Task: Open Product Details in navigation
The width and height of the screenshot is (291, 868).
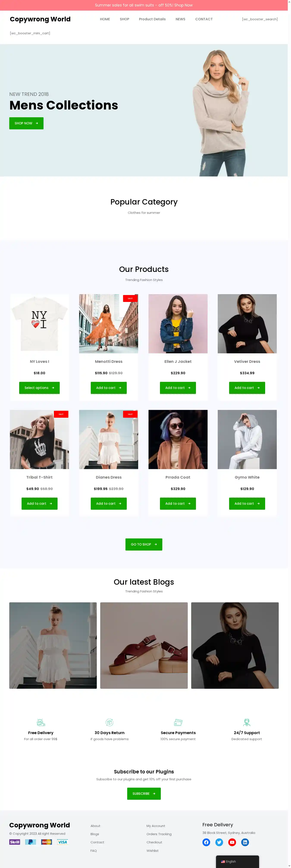Action: [152, 19]
